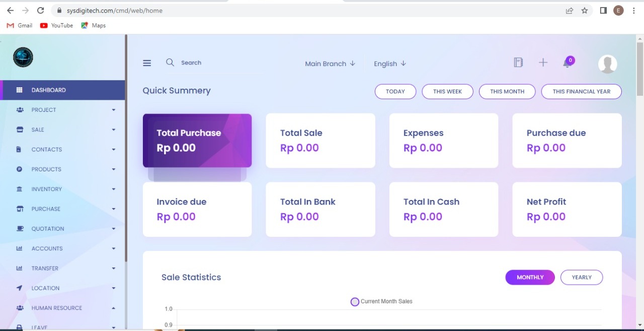Image resolution: width=644 pixels, height=331 pixels.
Task: Switch sale statistics to Yearly
Action: coord(582,278)
